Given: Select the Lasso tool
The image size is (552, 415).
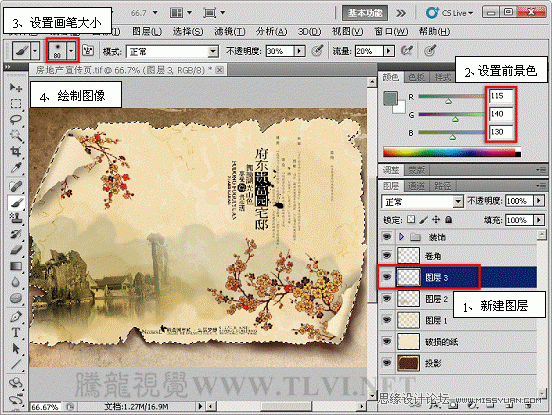Looking at the screenshot, I should point(15,120).
